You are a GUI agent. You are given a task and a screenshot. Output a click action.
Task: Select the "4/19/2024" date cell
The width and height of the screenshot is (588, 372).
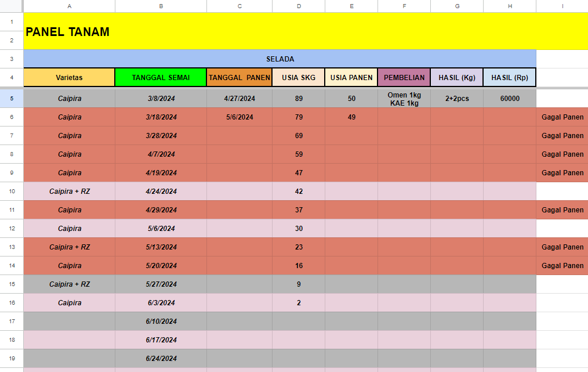pos(161,173)
